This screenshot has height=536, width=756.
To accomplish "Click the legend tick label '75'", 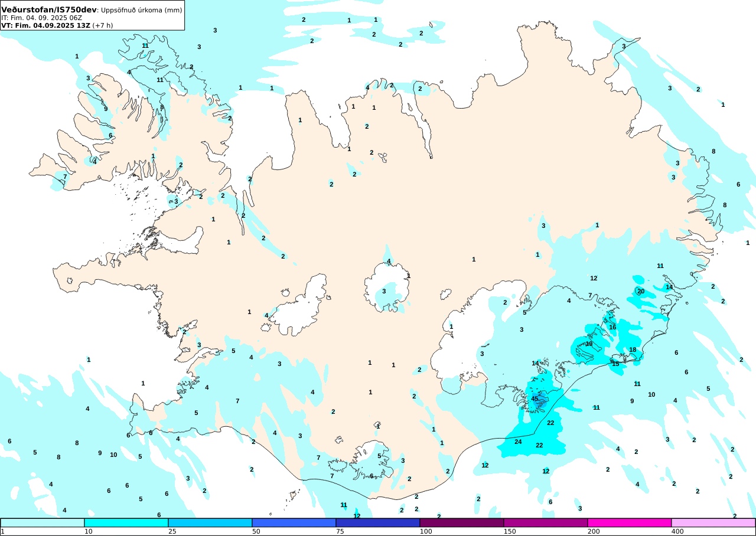I will (x=340, y=531).
